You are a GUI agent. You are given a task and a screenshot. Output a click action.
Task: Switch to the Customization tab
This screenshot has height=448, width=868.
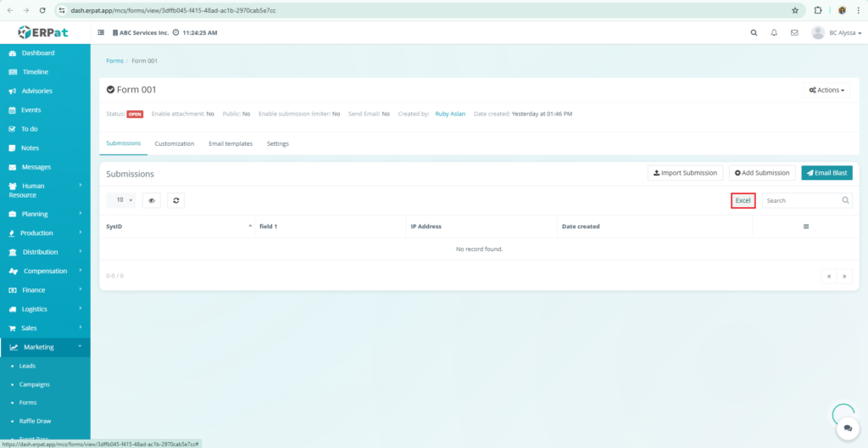[x=174, y=143]
